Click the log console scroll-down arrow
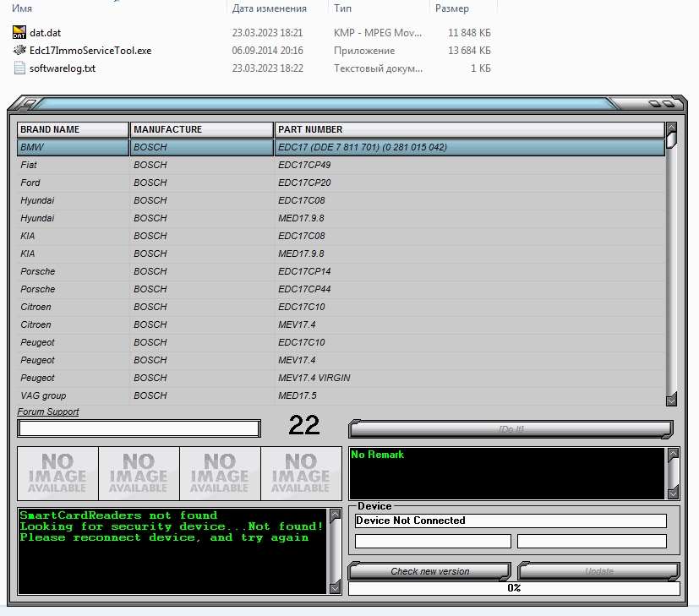Viewport: 699px width, 616px height. pyautogui.click(x=335, y=586)
